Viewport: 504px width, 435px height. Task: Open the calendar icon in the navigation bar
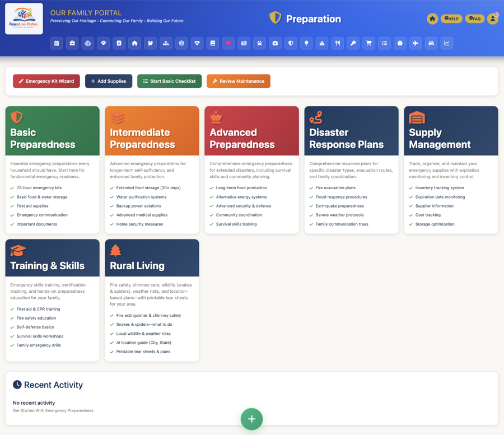(x=57, y=43)
